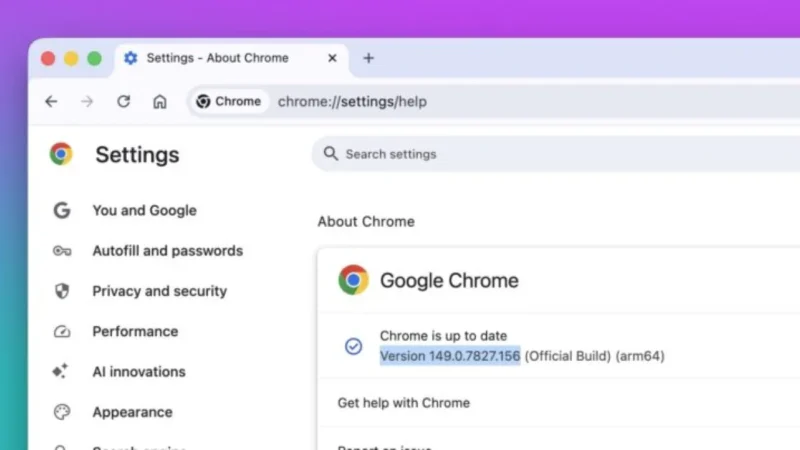Click the forward navigation arrow

(87, 102)
